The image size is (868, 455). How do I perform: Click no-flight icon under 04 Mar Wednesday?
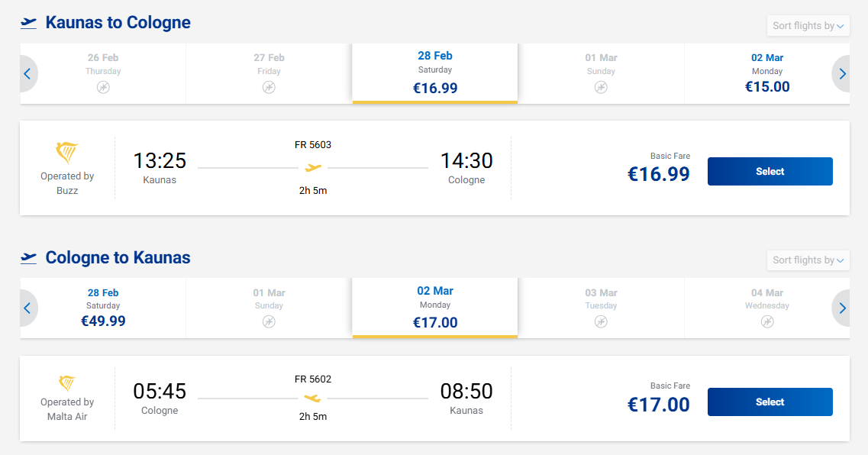coord(767,321)
